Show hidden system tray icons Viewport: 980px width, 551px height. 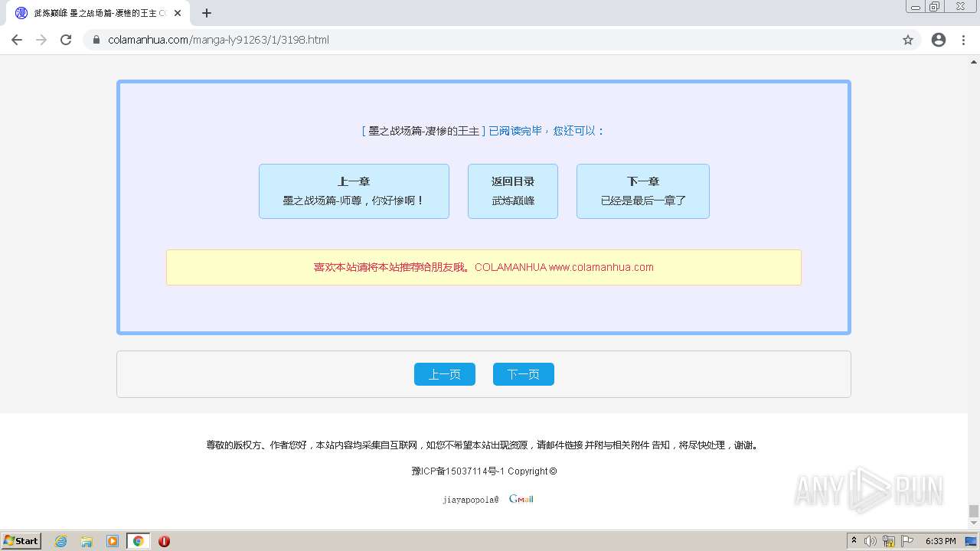pos(854,540)
